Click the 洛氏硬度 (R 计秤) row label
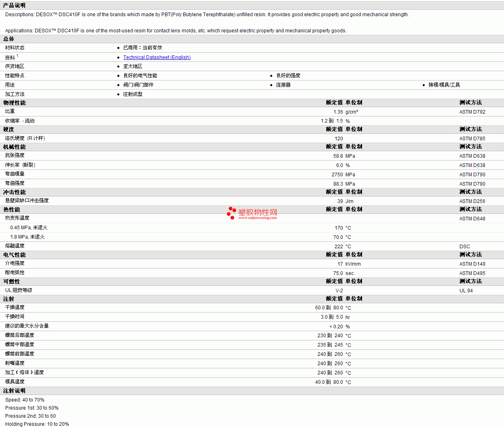The image size is (504, 427). point(25,138)
